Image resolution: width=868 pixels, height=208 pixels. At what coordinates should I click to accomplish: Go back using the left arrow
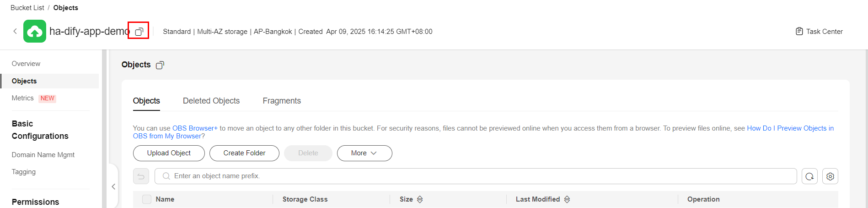15,31
